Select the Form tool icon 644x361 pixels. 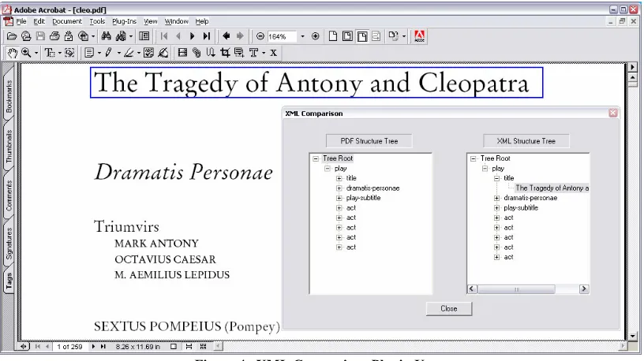click(x=239, y=53)
